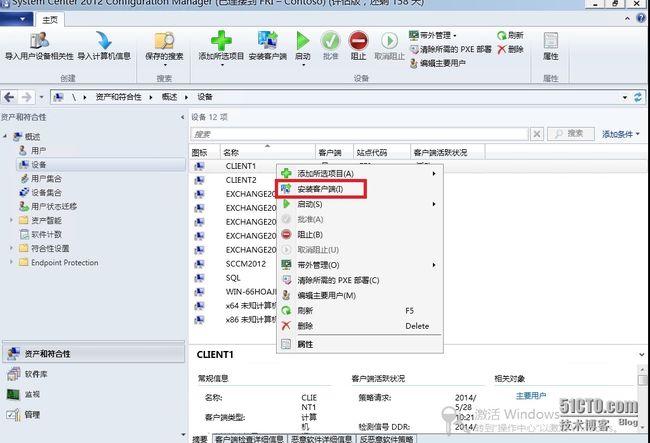Choose 添加所选项目(A) from the context menu
The width and height of the screenshot is (650, 443).
(x=359, y=174)
